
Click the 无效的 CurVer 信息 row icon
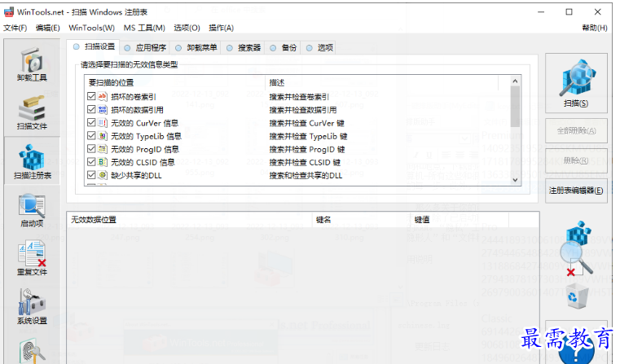click(103, 123)
